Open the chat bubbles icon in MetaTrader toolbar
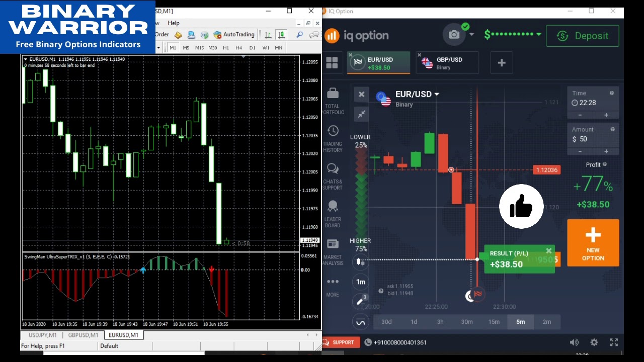 point(313,35)
